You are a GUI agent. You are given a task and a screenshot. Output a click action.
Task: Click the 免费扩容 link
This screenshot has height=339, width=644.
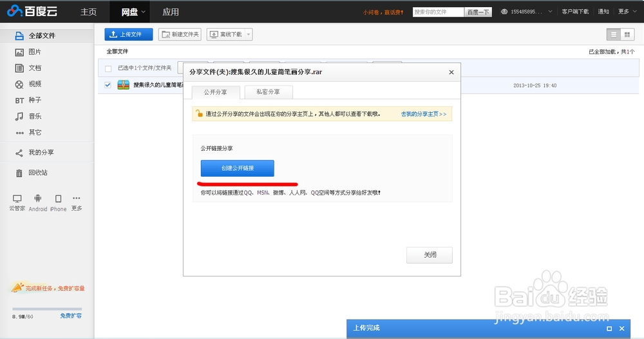coord(71,316)
